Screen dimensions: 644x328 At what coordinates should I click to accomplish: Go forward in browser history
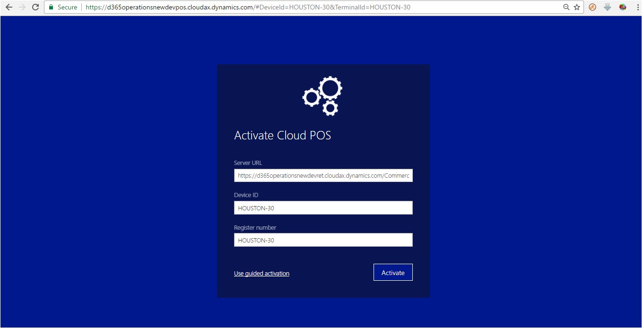pos(22,8)
